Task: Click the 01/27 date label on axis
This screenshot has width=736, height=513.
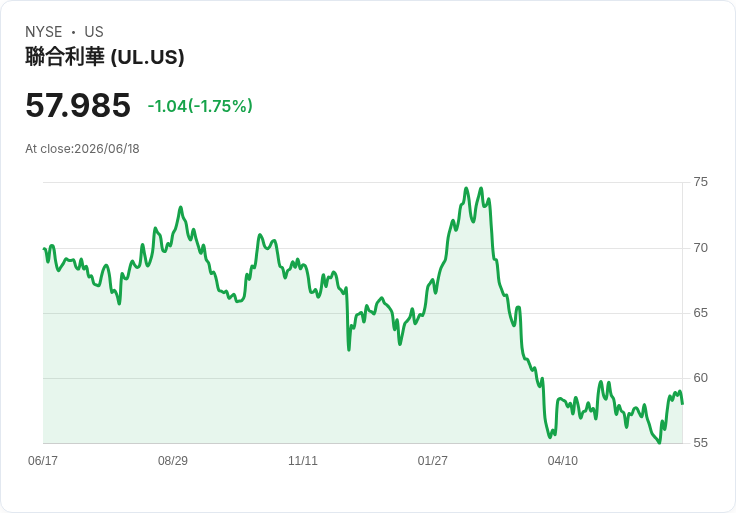Action: [432, 460]
